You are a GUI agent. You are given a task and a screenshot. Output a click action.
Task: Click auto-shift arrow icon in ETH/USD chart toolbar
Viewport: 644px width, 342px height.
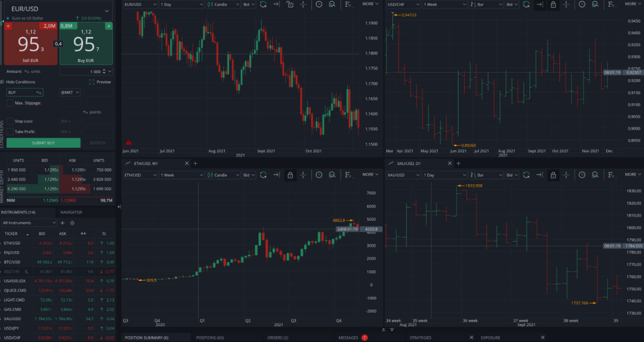pyautogui.click(x=276, y=175)
